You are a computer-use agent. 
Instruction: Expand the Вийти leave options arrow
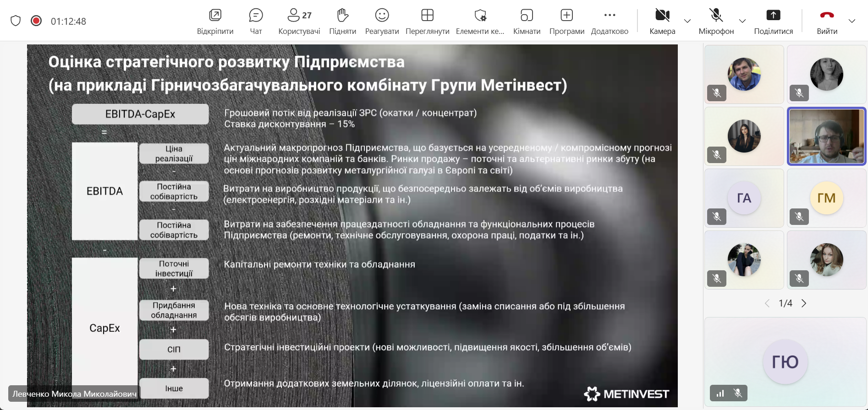pyautogui.click(x=852, y=21)
